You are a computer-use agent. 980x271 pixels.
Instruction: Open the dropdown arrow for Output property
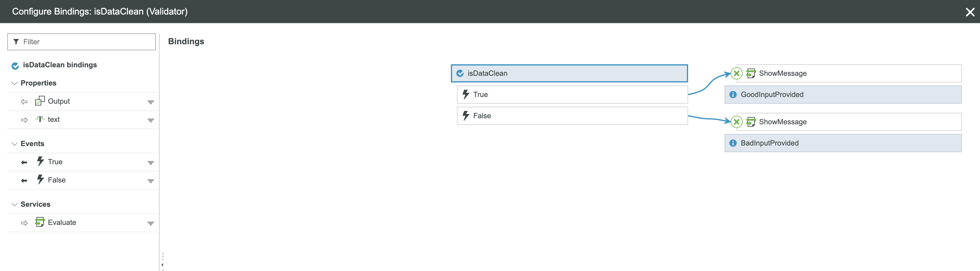(151, 102)
